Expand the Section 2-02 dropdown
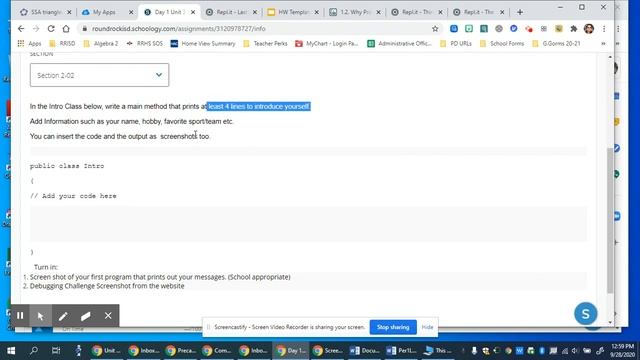This screenshot has width=640, height=360. [x=99, y=75]
